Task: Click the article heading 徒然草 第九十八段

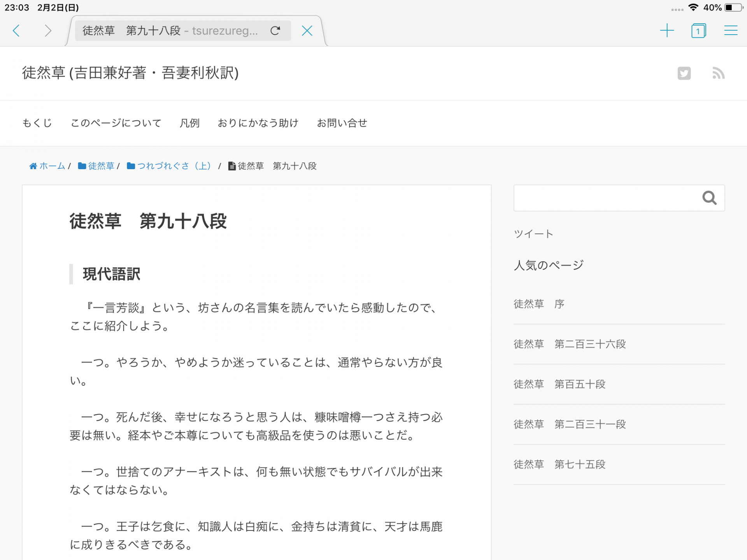Action: click(x=148, y=221)
